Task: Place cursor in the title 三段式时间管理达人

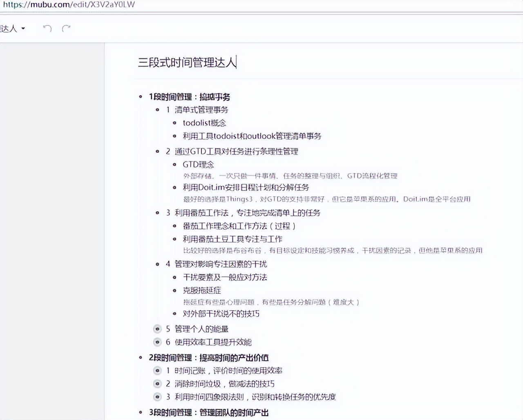Action: [x=188, y=63]
